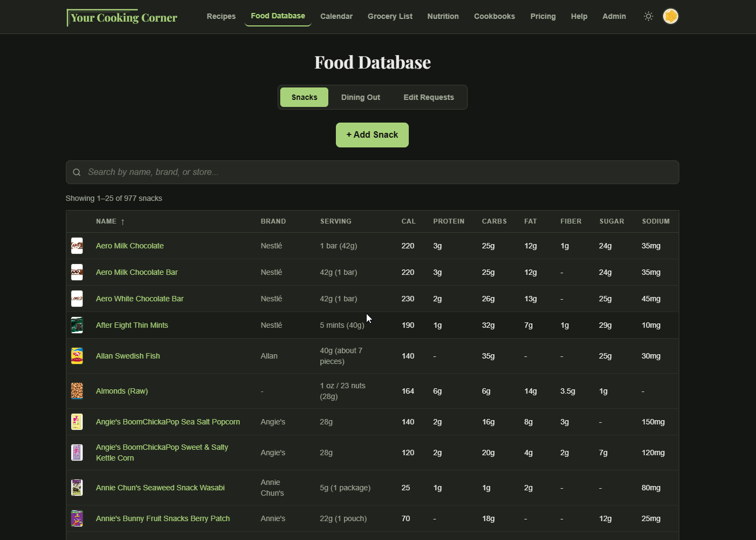Open Angie's BoomChickaPop Sea Salt Popcorn link
The width and height of the screenshot is (756, 540).
coord(168,422)
